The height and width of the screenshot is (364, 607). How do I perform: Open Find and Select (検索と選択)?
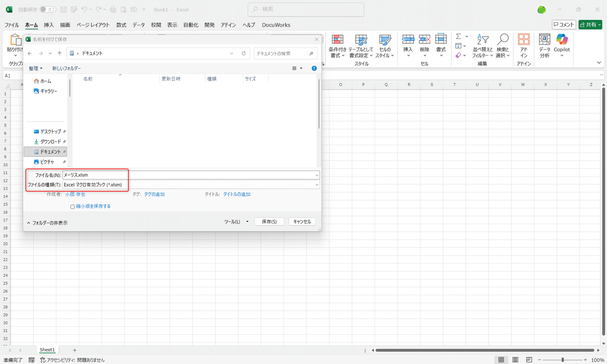pos(503,47)
